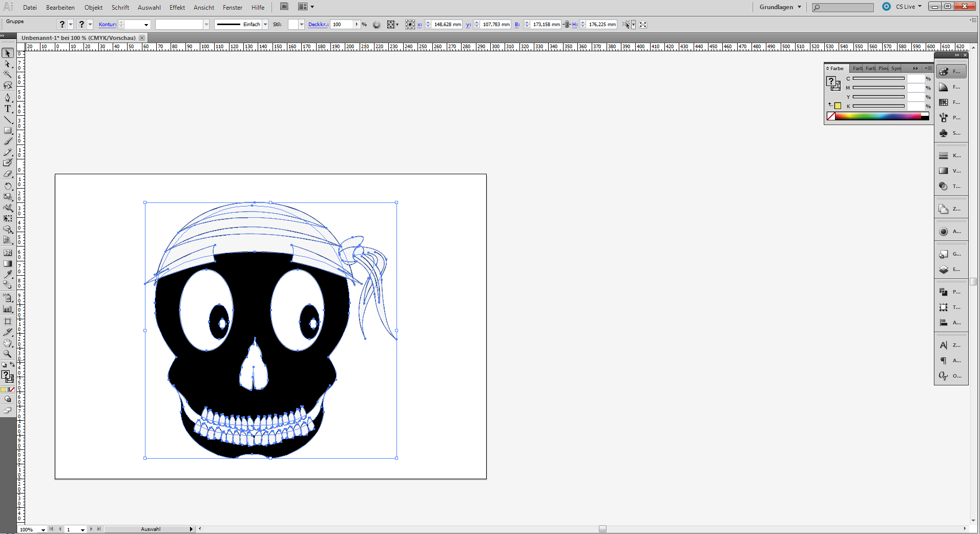The image size is (980, 534).
Task: Select the Line Segment tool
Action: (x=8, y=119)
